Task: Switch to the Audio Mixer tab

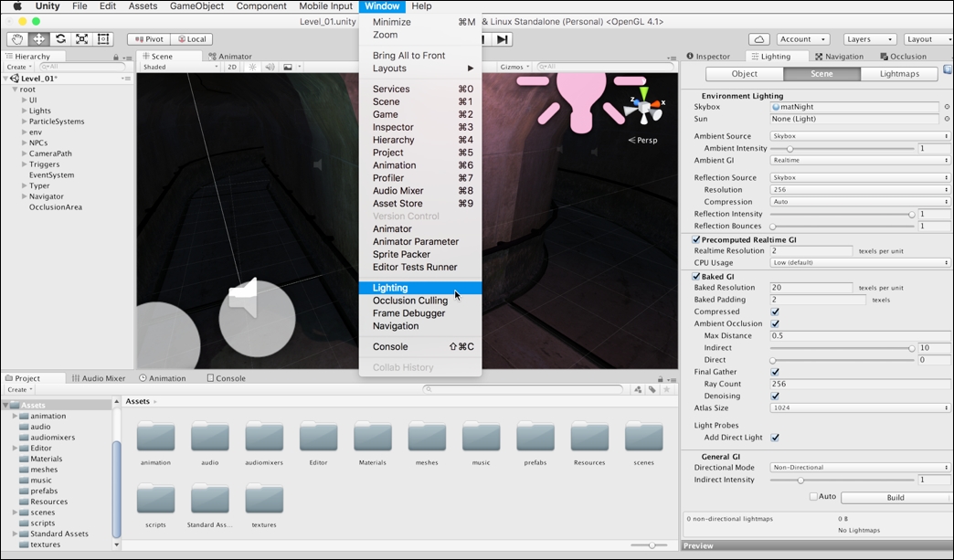Action: pyautogui.click(x=99, y=378)
